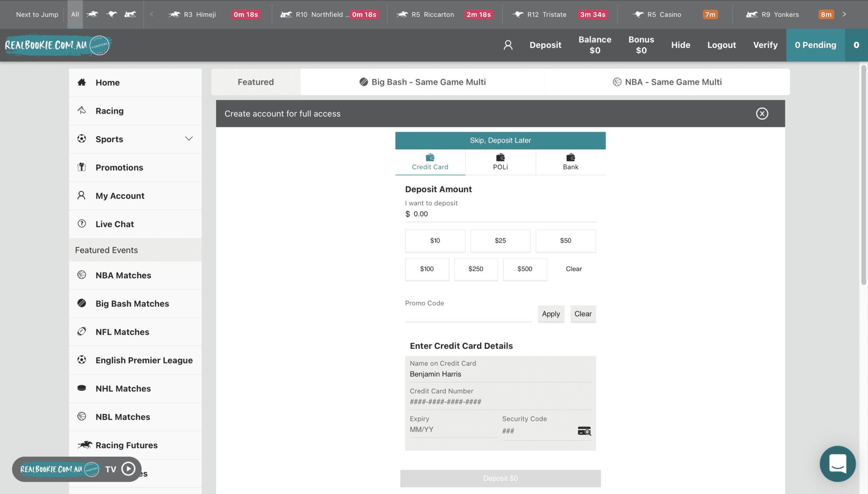The height and width of the screenshot is (494, 868).
Task: Select Credit Card payment method
Action: [430, 162]
